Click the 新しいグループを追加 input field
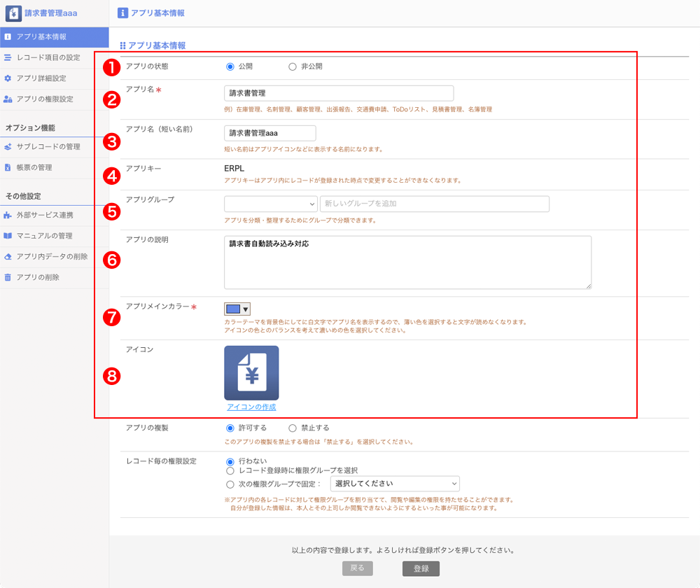Viewport: 700px width, 588px height. coord(435,204)
